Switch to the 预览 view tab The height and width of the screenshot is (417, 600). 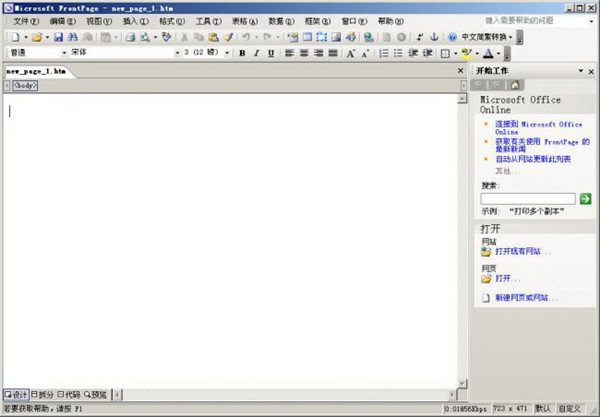[x=95, y=394]
